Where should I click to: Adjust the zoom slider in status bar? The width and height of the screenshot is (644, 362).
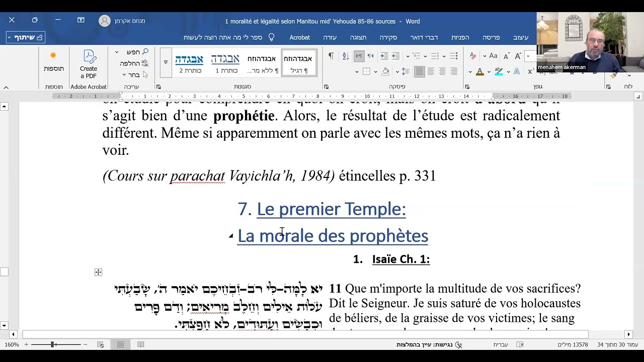tap(53, 344)
